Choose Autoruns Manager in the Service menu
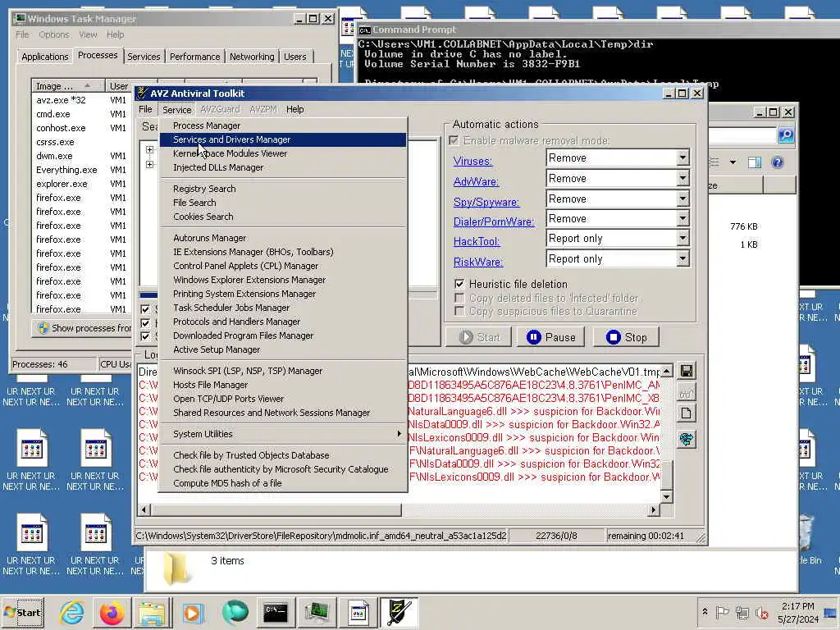840x630 pixels. click(283, 238)
